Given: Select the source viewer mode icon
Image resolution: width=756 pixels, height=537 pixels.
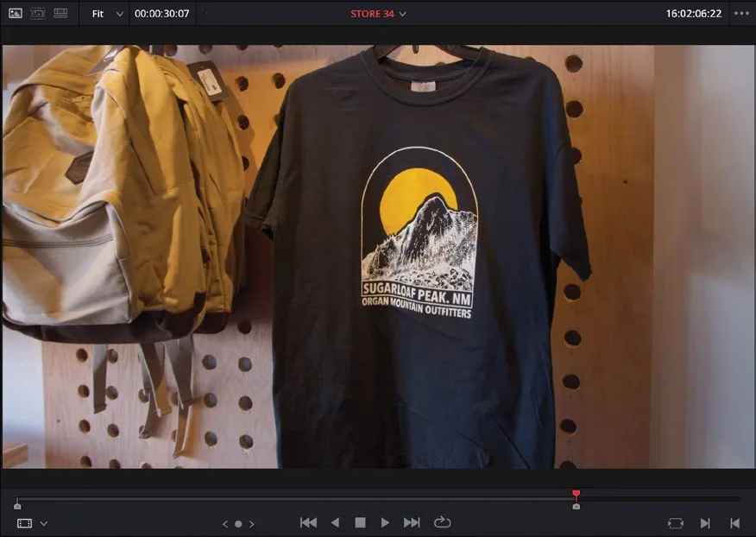Looking at the screenshot, I should [x=16, y=14].
